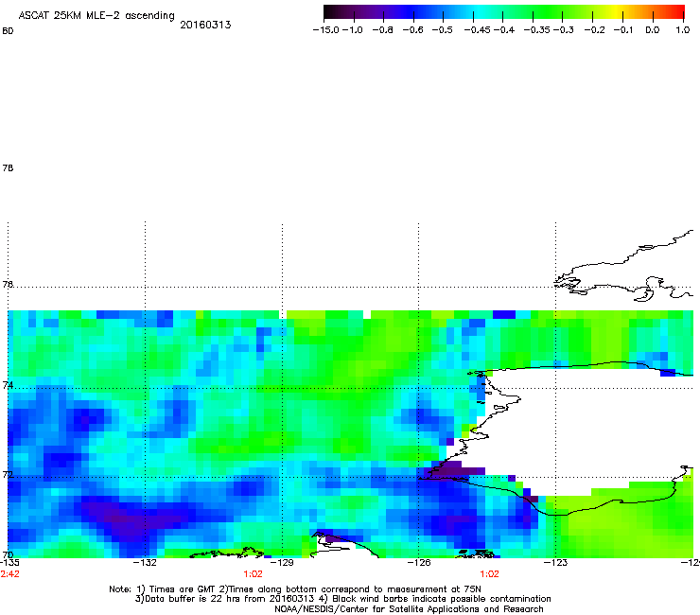Click the "-0.2" color scale label
Screen dimensions: 700x615
click(595, 30)
